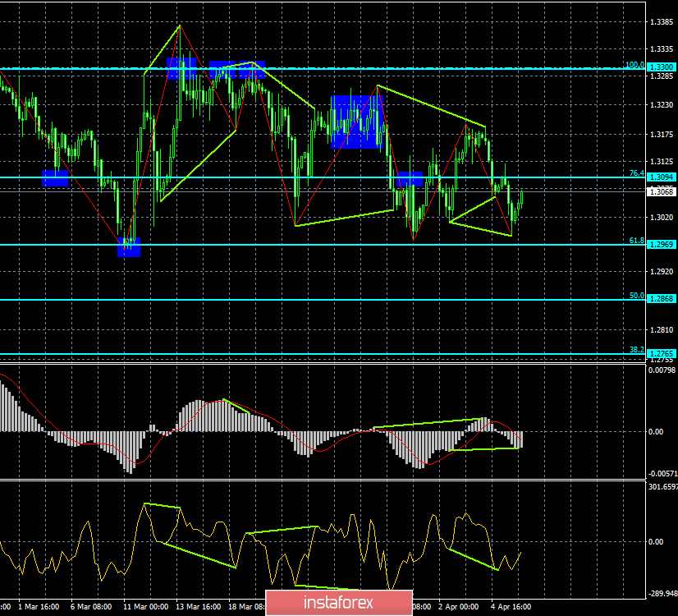Select the 1.3094 highlighted price tag

point(662,177)
